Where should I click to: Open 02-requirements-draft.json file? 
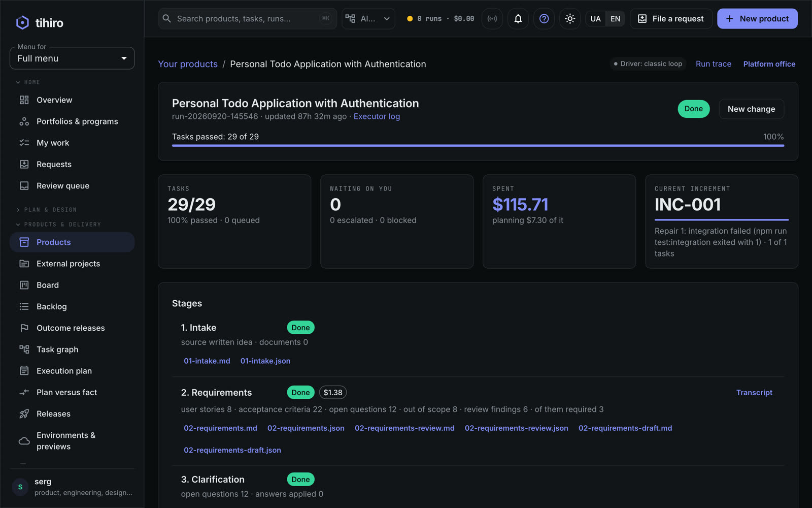coord(232,450)
